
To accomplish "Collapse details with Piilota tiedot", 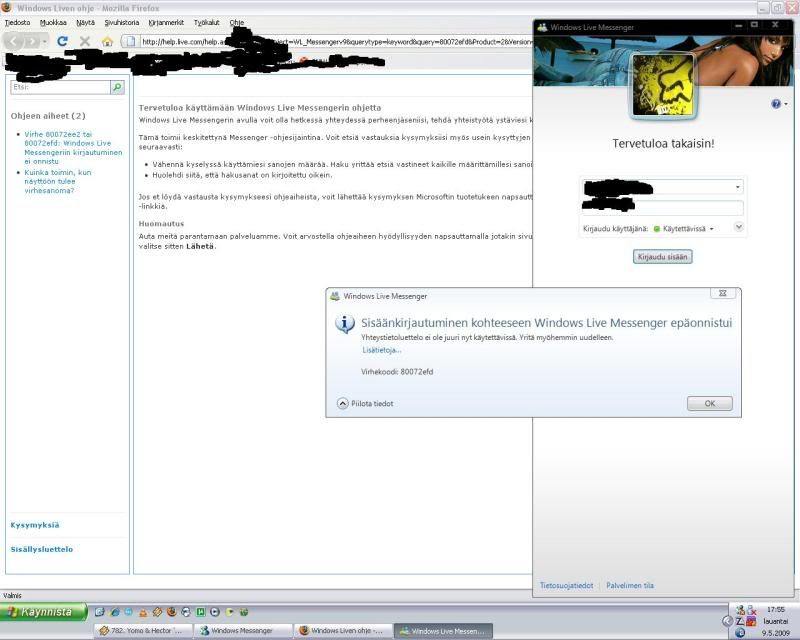I will [x=365, y=404].
